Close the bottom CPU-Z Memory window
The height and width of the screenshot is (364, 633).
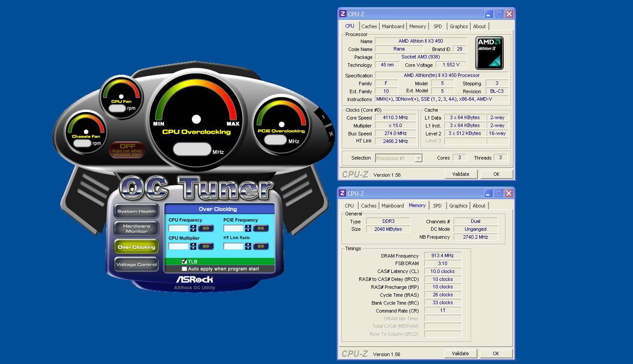click(509, 193)
